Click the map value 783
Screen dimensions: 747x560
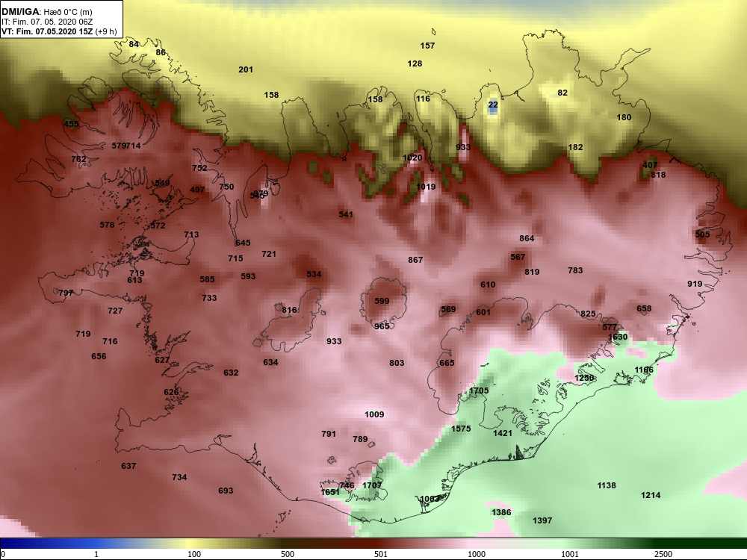point(575,270)
